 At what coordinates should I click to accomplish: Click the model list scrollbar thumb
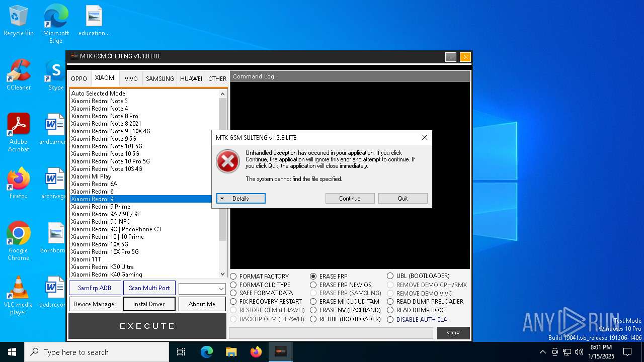click(x=223, y=169)
